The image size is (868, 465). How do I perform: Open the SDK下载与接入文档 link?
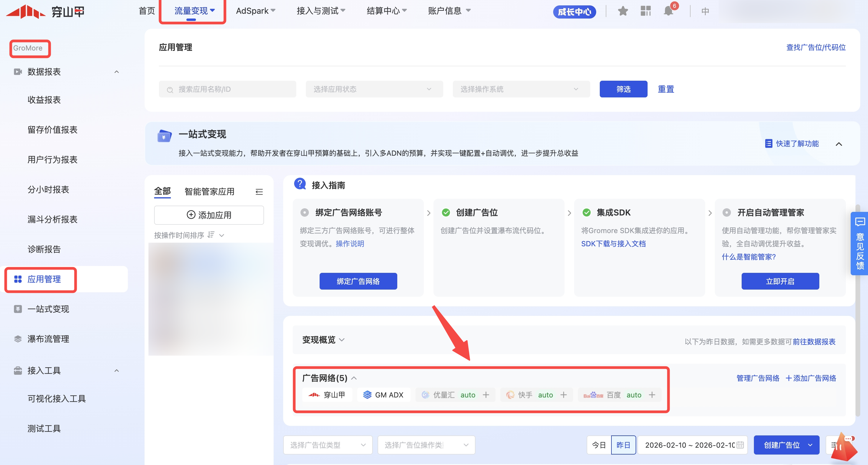coord(613,244)
